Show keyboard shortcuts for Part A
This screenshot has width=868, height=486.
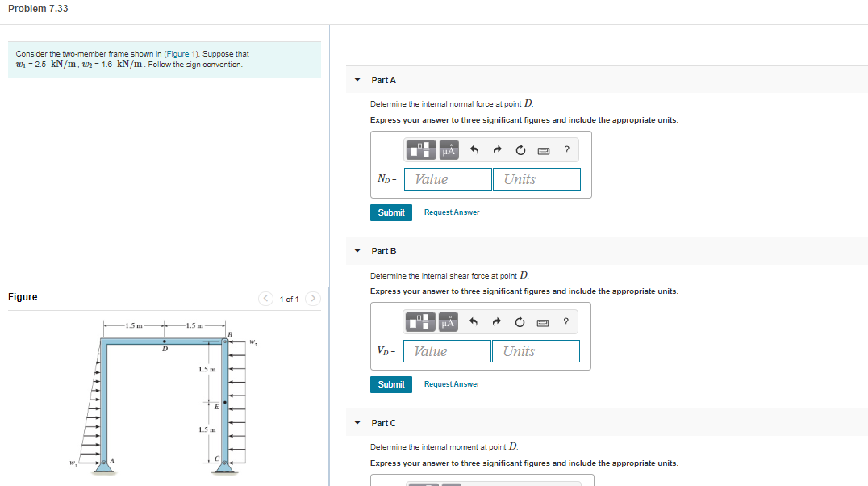[544, 151]
